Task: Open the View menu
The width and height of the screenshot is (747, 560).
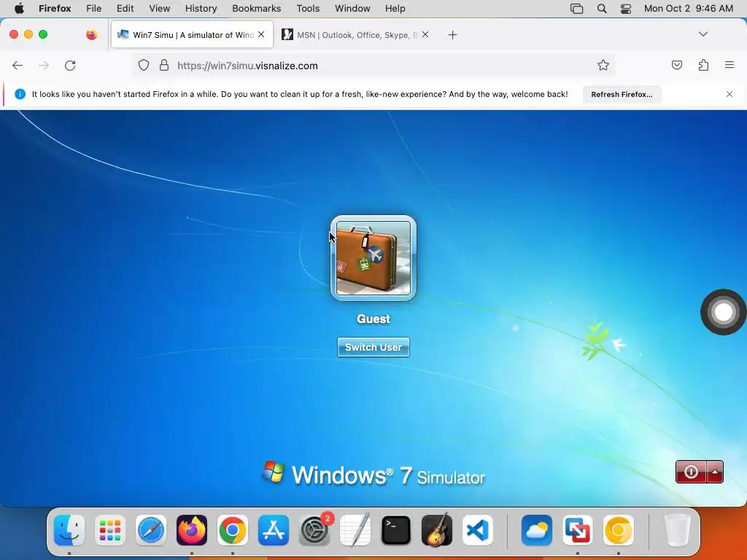Action: (160, 9)
